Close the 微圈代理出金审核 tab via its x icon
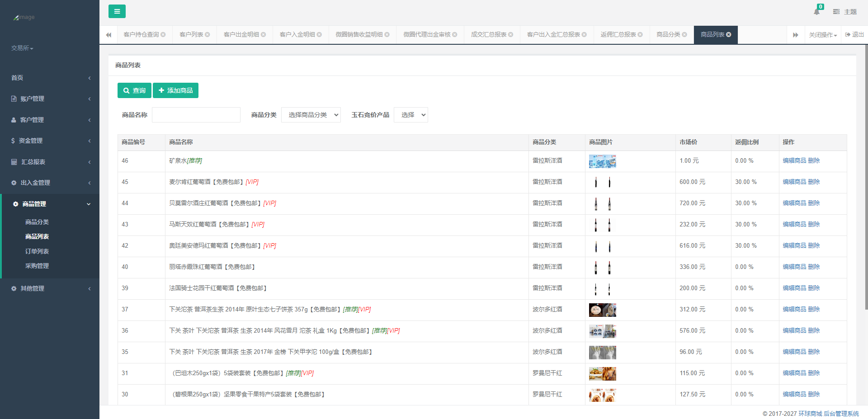Screen dimensions: 868x419 (x=455, y=34)
